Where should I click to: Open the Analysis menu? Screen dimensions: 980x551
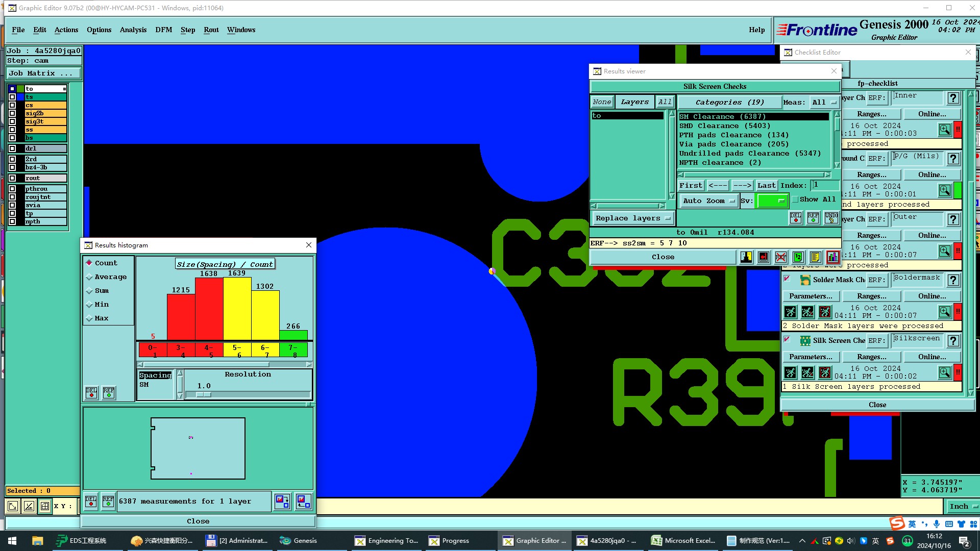133,30
